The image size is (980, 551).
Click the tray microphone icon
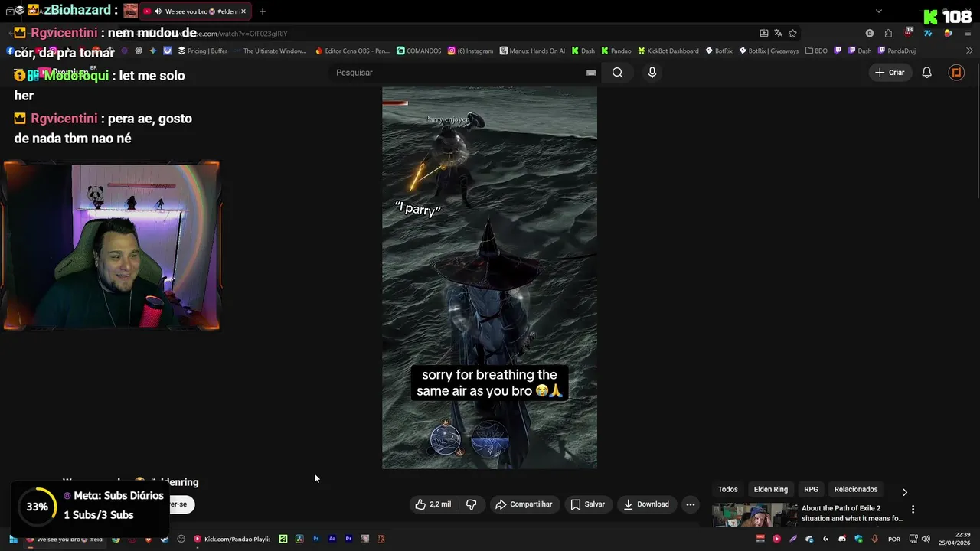(874, 540)
